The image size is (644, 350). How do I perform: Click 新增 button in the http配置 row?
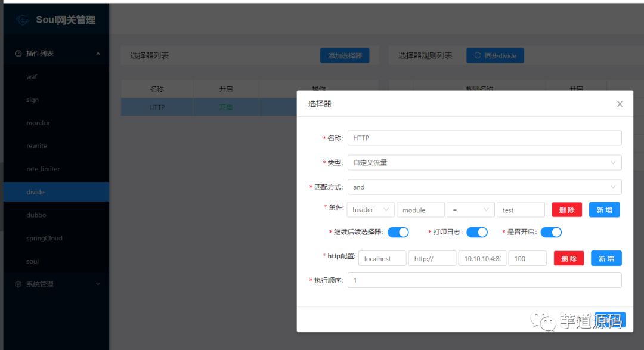pos(606,258)
